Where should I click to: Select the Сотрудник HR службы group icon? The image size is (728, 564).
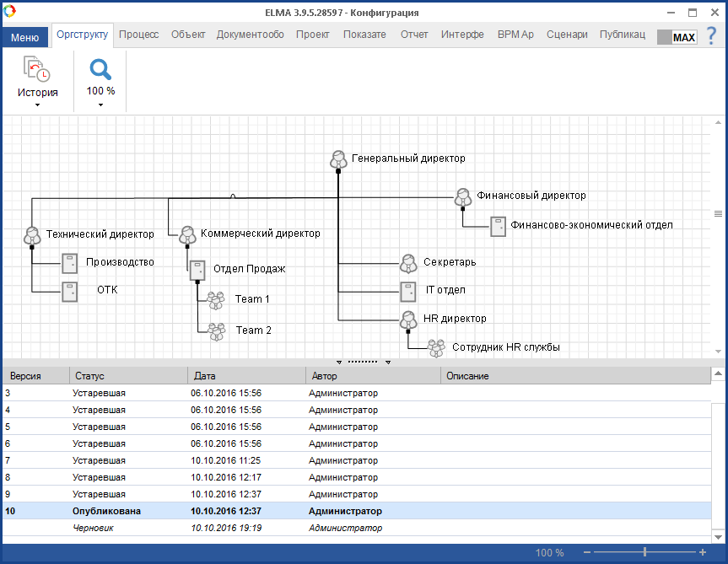pyautogui.click(x=435, y=346)
